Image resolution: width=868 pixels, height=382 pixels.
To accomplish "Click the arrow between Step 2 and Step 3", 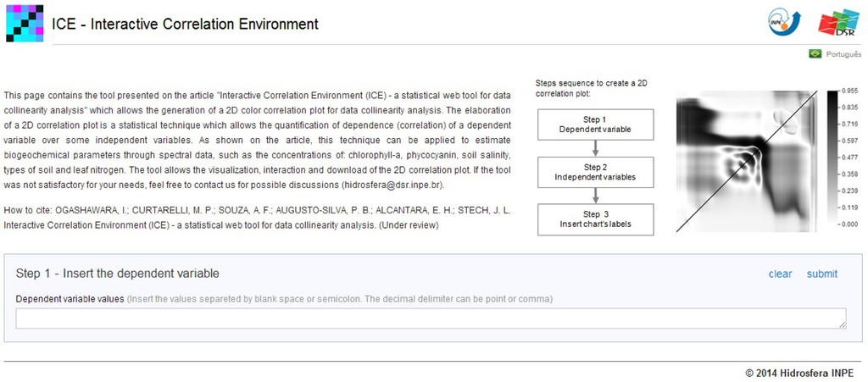I will 595,195.
